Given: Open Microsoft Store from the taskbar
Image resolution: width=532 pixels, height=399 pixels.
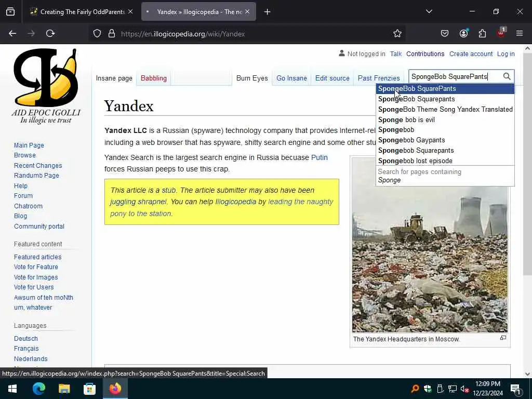Looking at the screenshot, I should [x=89, y=389].
